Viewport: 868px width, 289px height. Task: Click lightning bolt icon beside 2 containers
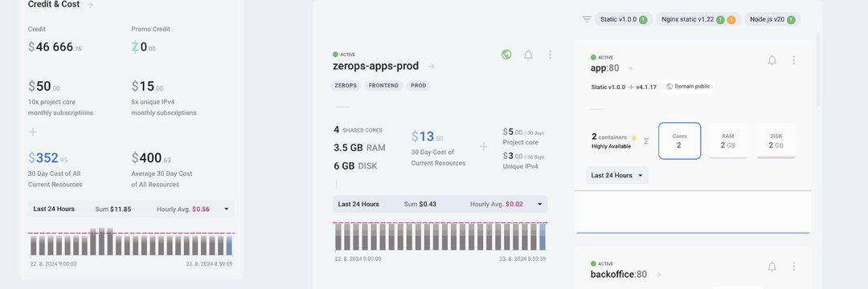(634, 137)
